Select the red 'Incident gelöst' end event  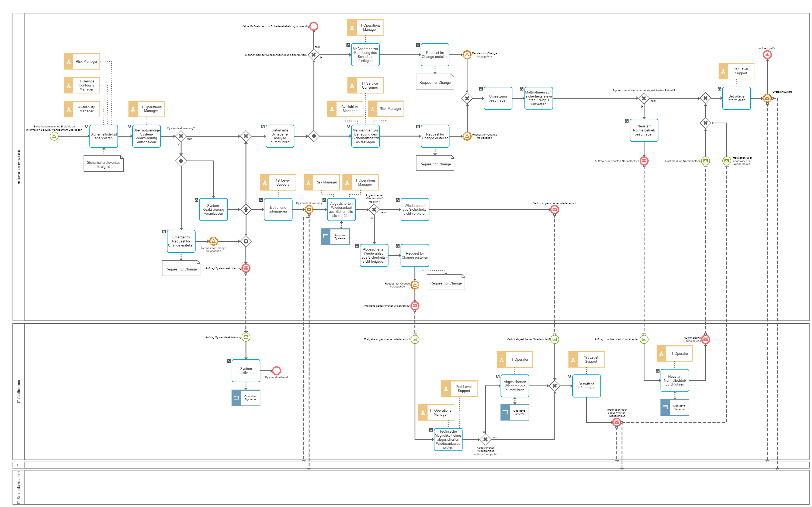[767, 55]
